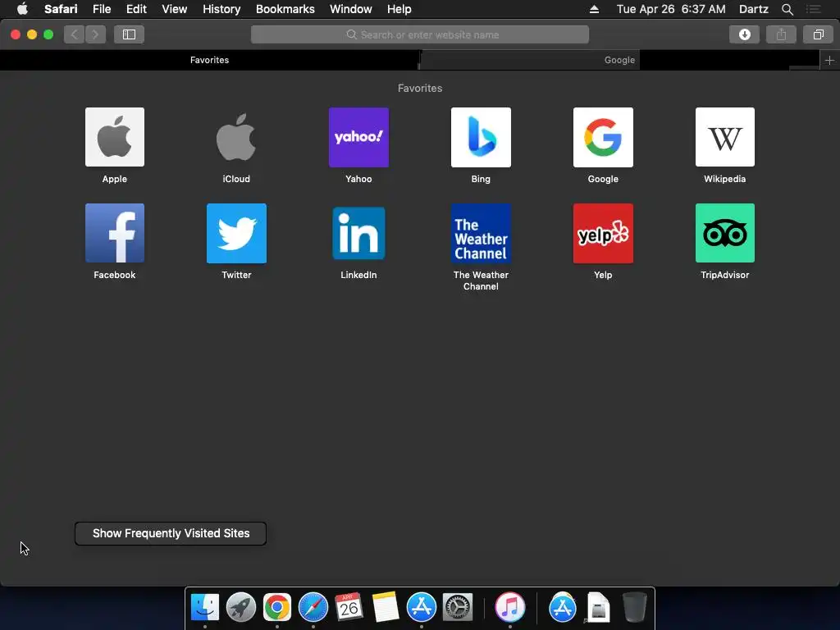Switch to the Favorites tab

pos(209,60)
